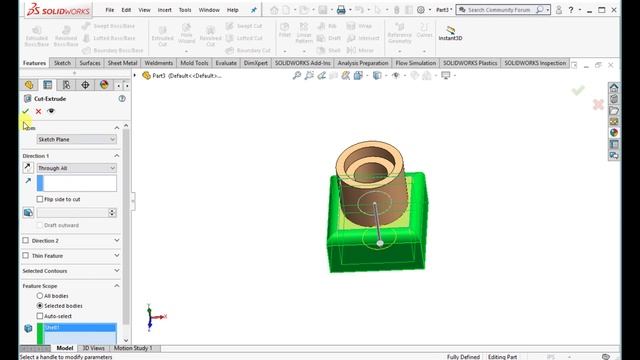The width and height of the screenshot is (640, 360).
Task: Click Zoom to Fit magnifier icon
Action: click(297, 75)
